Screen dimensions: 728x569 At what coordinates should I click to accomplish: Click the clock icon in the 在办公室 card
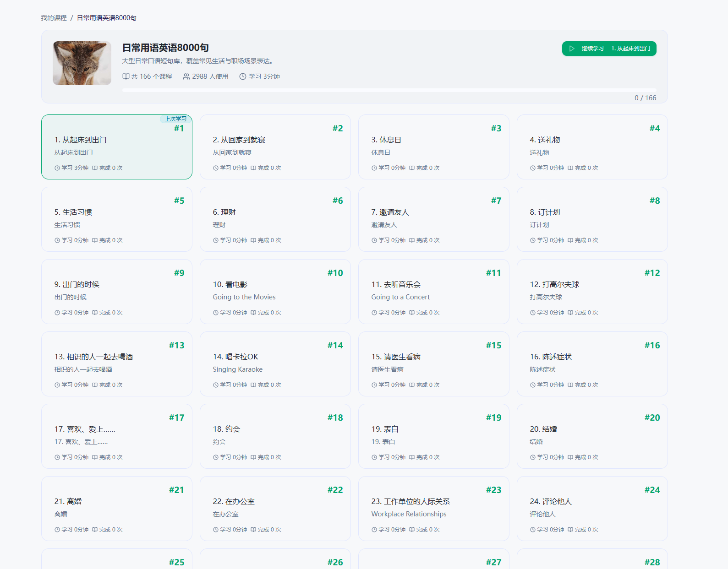[x=216, y=530]
